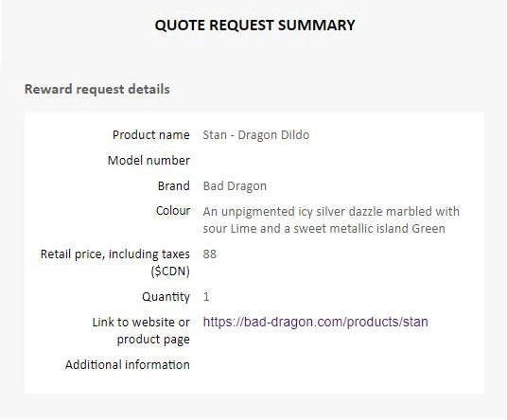This screenshot has height=420, width=507.
Task: Click the empty Additional information value area
Action: click(337, 365)
